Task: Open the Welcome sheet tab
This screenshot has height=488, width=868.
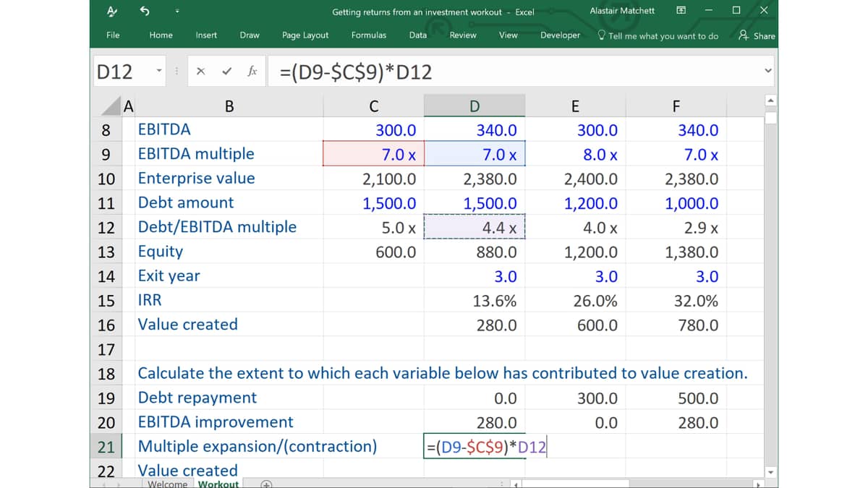Action: (167, 483)
